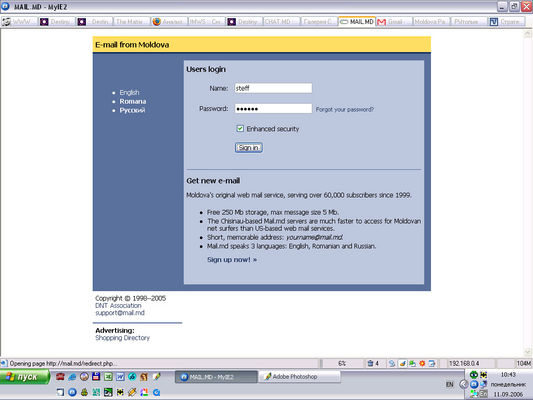Switch to the Moldova Pa... browser tab
The height and width of the screenshot is (400, 533).
(x=431, y=22)
